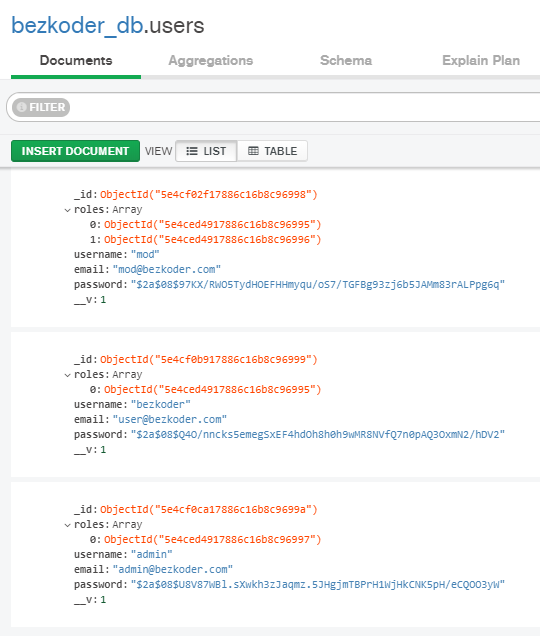Collapse roles array of mod user

point(67,210)
